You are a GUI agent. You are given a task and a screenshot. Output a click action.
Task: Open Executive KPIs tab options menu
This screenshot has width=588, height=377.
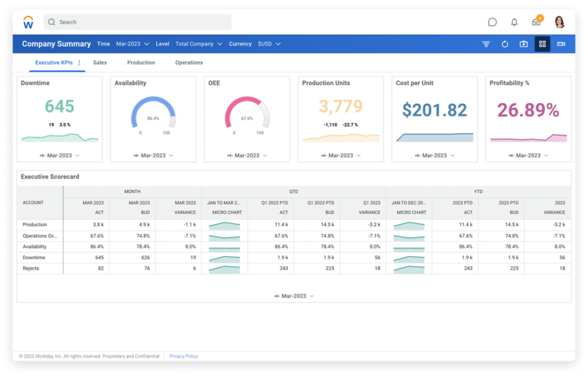pyautogui.click(x=79, y=63)
